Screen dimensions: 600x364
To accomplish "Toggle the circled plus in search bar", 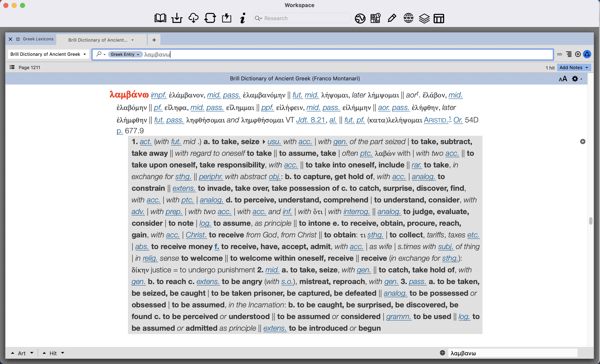I will [x=578, y=54].
